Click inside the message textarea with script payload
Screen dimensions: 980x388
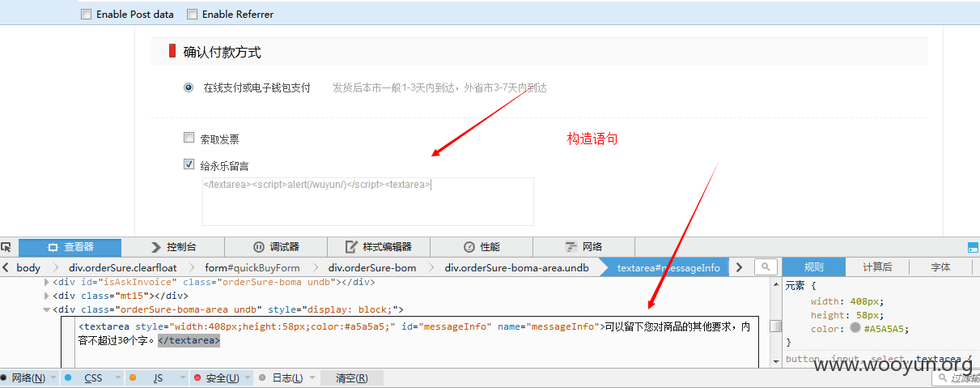[368, 201]
